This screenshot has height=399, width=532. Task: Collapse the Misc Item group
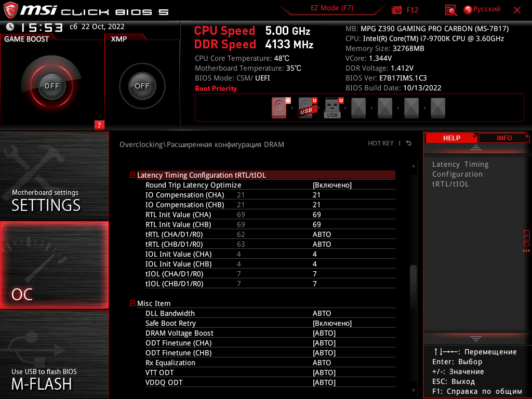132,303
